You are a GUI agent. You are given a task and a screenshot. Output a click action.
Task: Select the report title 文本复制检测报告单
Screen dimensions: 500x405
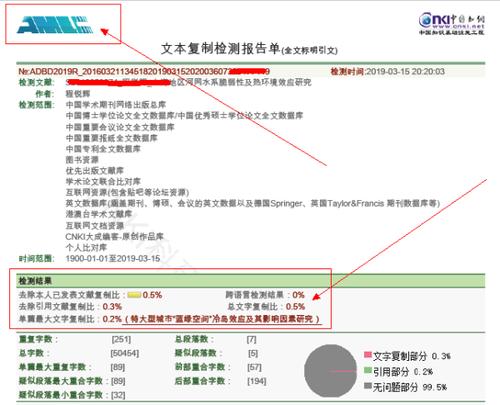pos(220,49)
